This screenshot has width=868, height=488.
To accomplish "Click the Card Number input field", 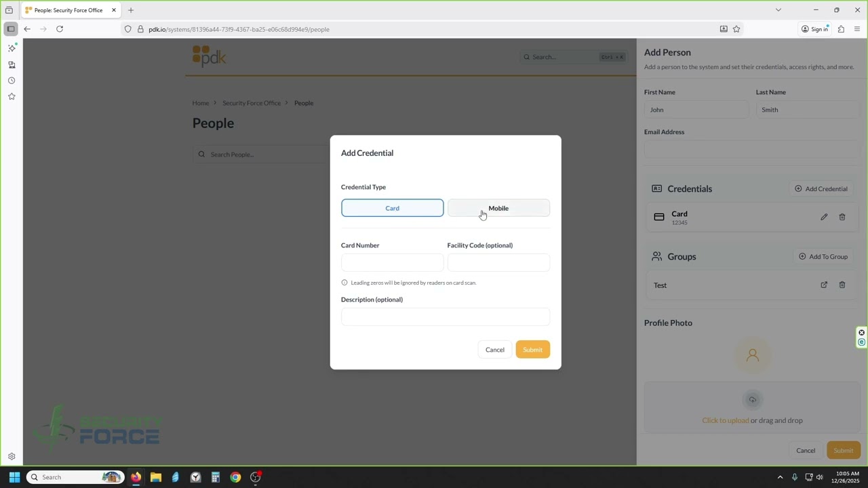I will pyautogui.click(x=392, y=262).
